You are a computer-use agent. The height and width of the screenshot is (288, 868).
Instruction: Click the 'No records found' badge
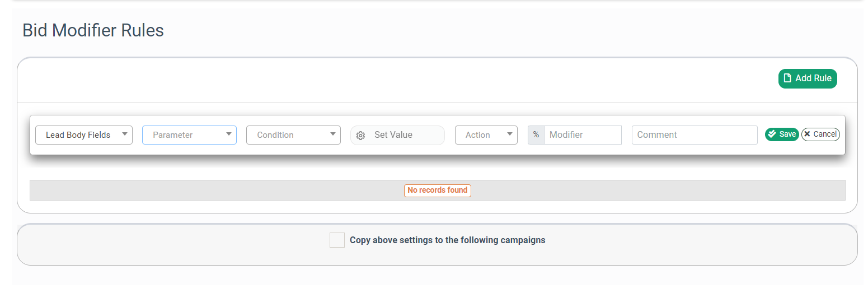437,191
